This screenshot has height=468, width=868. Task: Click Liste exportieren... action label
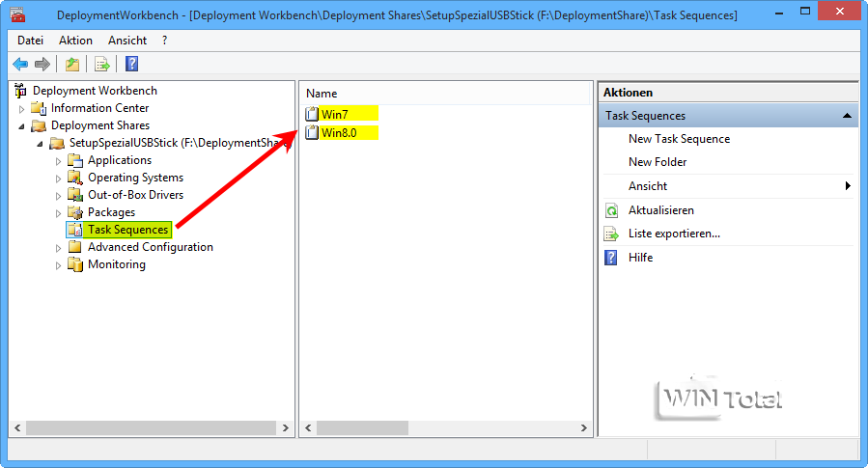674,234
